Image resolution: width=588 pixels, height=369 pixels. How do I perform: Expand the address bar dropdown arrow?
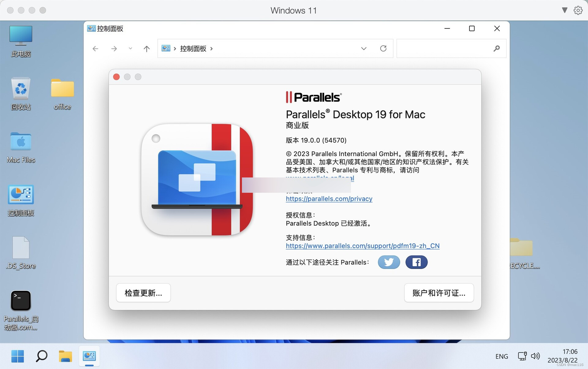point(364,48)
